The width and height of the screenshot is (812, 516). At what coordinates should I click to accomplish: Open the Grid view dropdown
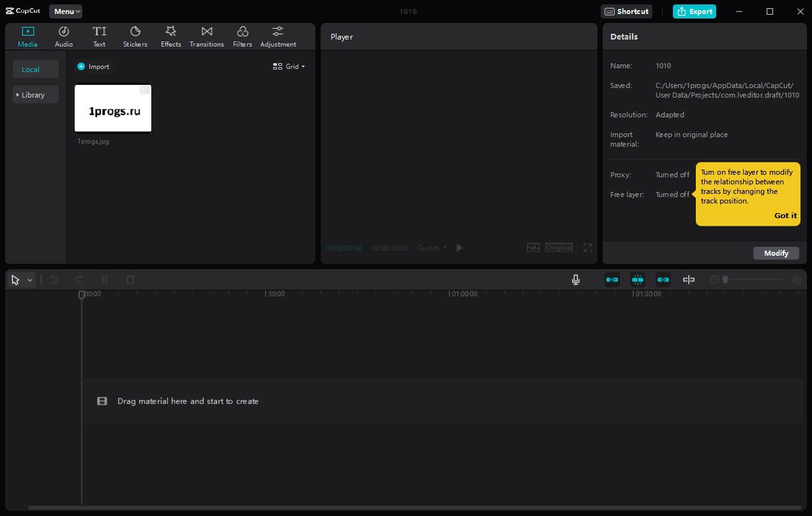(x=289, y=66)
